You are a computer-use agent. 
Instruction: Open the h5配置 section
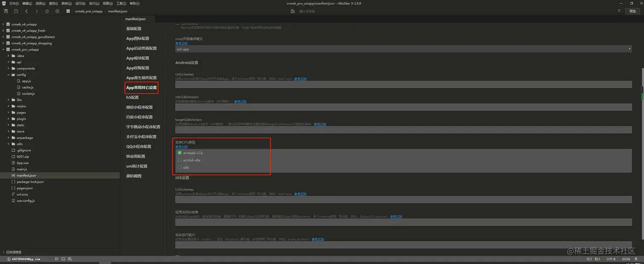[132, 97]
